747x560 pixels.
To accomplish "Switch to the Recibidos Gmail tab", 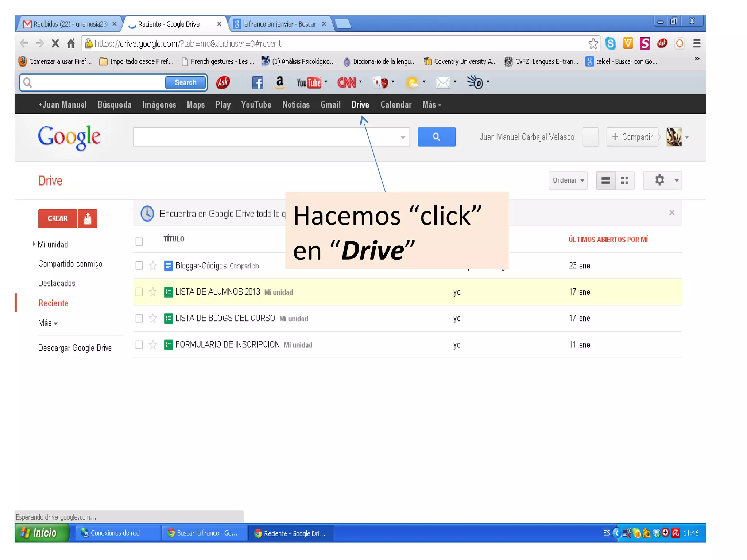I will click(69, 24).
